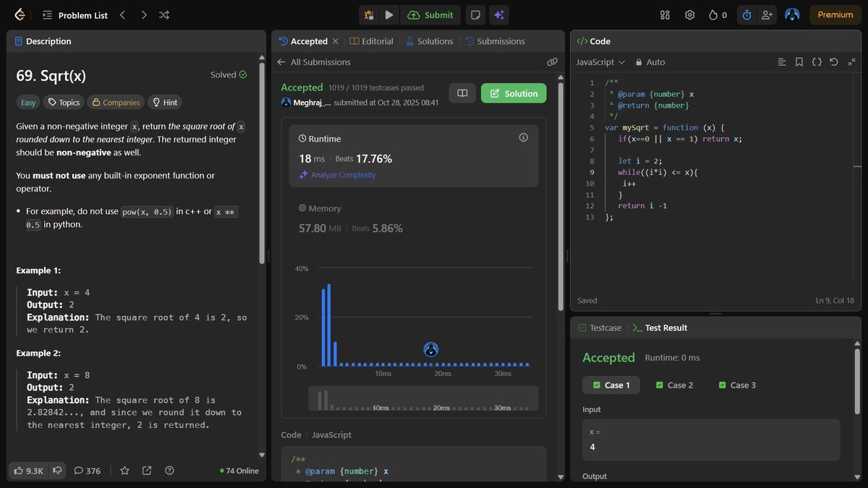Bookmark the code with the bookmark icon

(799, 62)
